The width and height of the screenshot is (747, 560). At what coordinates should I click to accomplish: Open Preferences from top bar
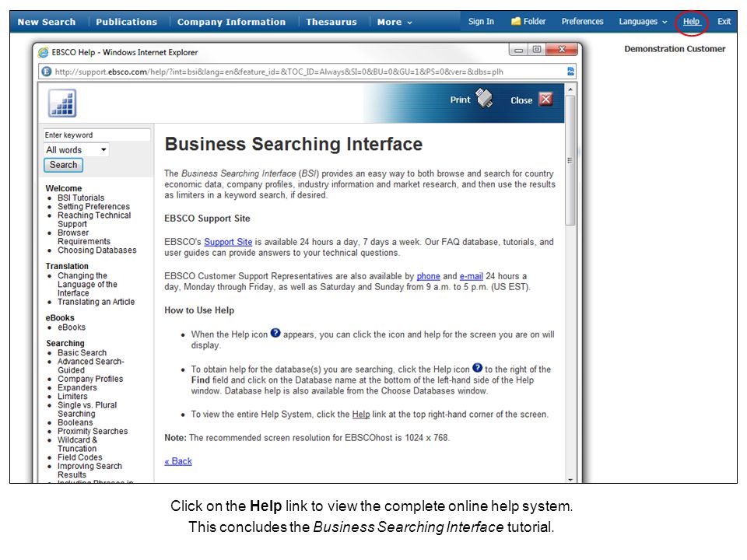(582, 22)
